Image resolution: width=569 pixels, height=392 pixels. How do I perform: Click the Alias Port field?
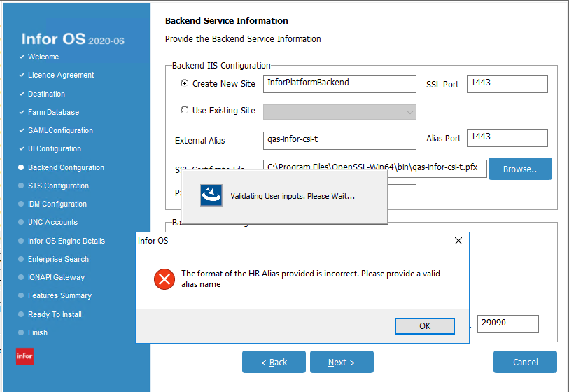507,138
